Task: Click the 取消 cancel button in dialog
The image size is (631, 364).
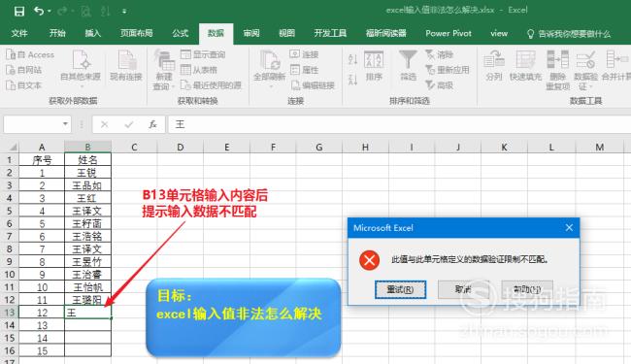Action: [463, 289]
